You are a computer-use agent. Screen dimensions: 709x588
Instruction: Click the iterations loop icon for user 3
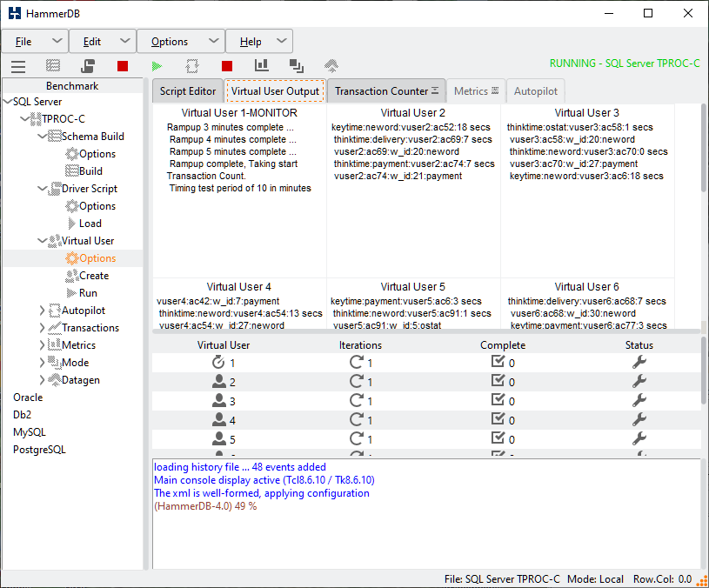point(357,400)
